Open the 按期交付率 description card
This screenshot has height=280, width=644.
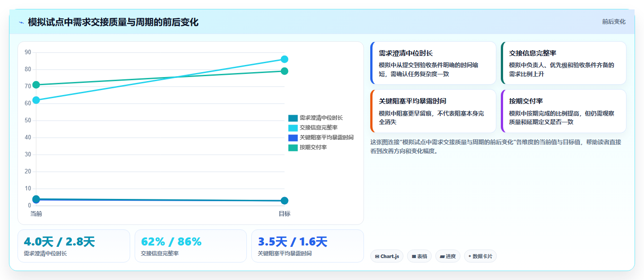tap(563, 111)
